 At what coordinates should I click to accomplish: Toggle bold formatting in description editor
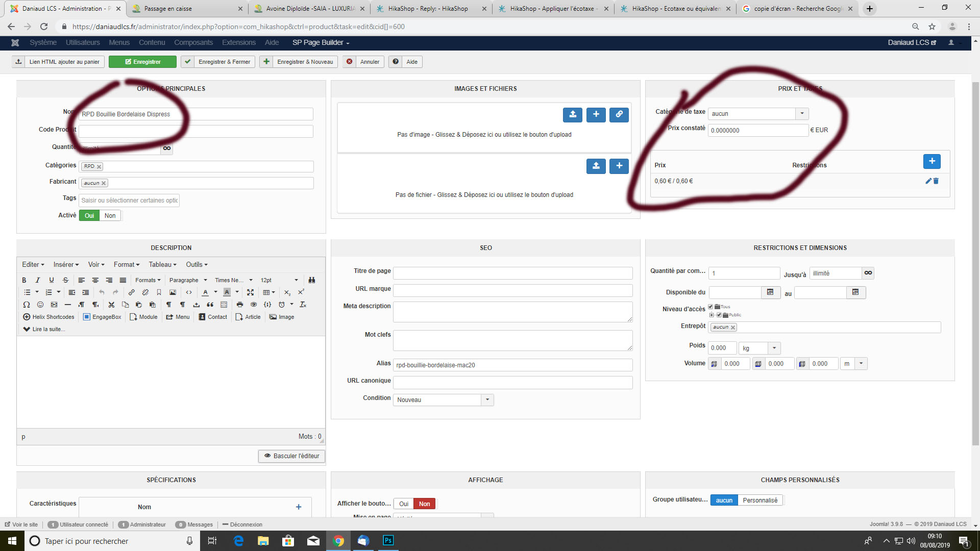[x=24, y=280]
